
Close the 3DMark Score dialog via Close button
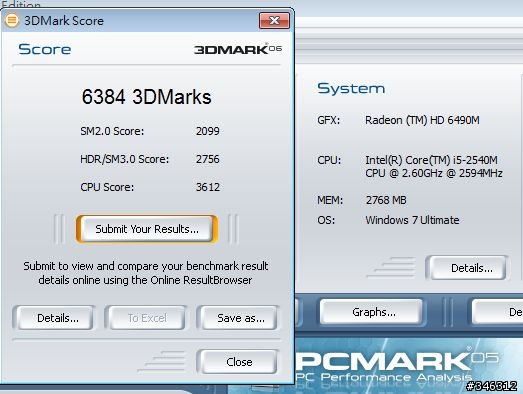[x=238, y=362]
